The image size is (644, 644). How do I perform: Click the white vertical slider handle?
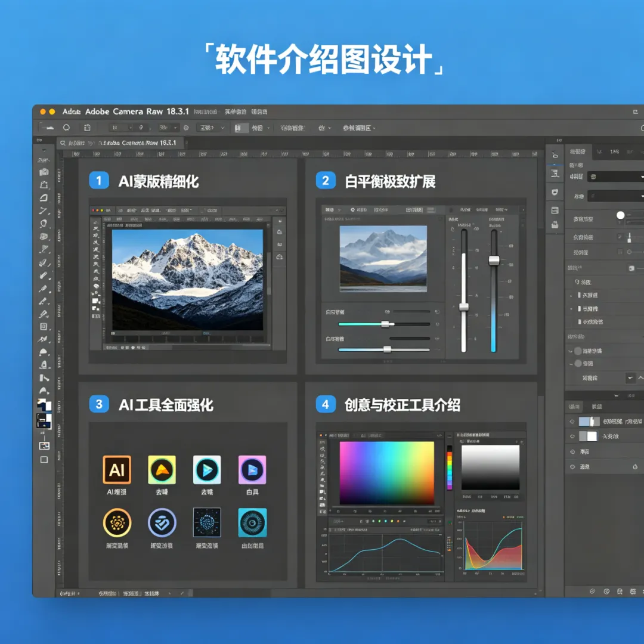coord(464,307)
